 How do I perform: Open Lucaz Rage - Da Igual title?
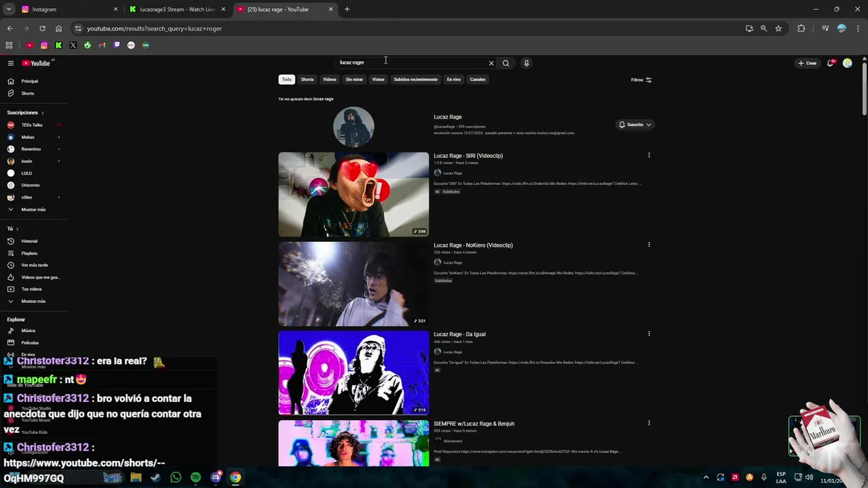[460, 334]
